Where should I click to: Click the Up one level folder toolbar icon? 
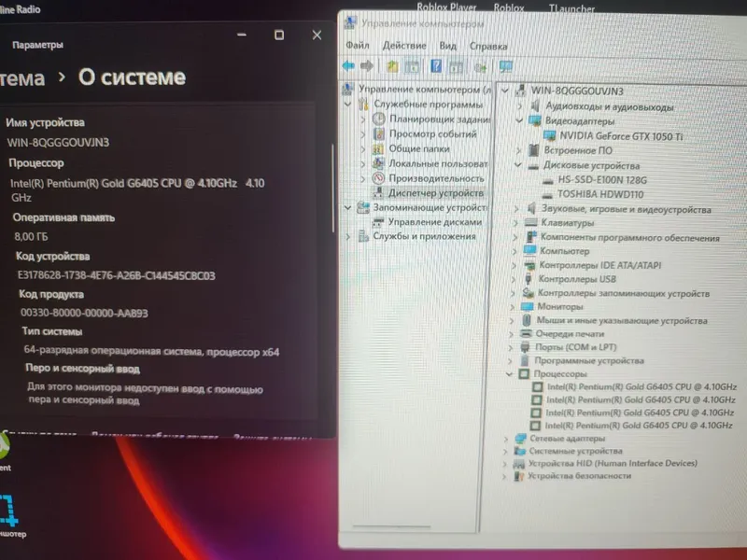point(392,66)
